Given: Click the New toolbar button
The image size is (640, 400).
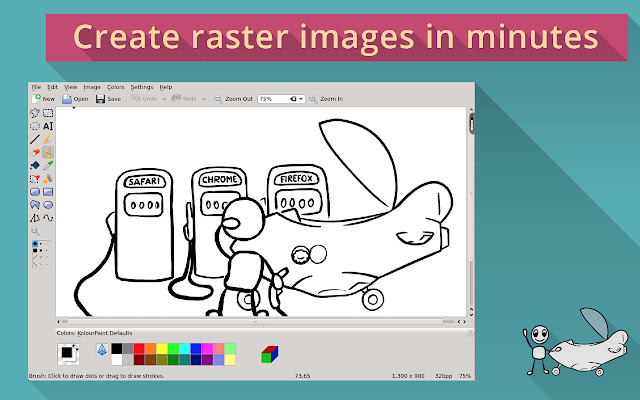Looking at the screenshot, I should click(43, 99).
